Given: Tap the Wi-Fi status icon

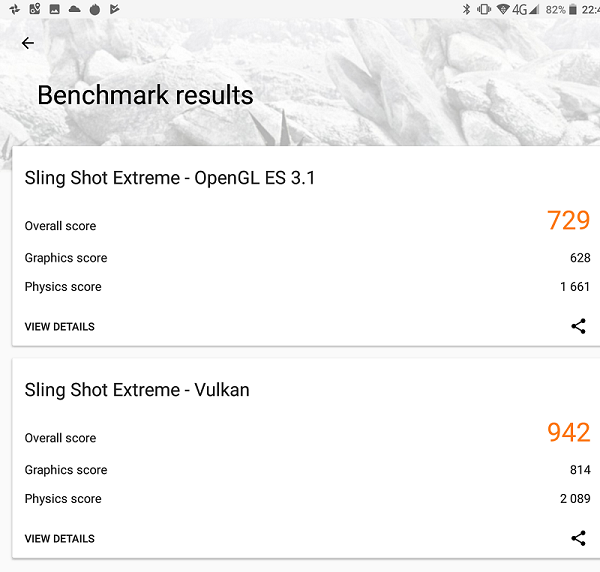Looking at the screenshot, I should (502, 9).
